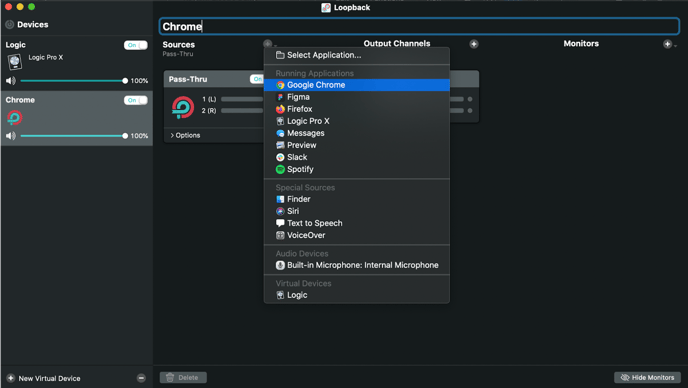The image size is (688, 388).
Task: Click the microphone icon under Audio Devices
Action: tap(280, 265)
